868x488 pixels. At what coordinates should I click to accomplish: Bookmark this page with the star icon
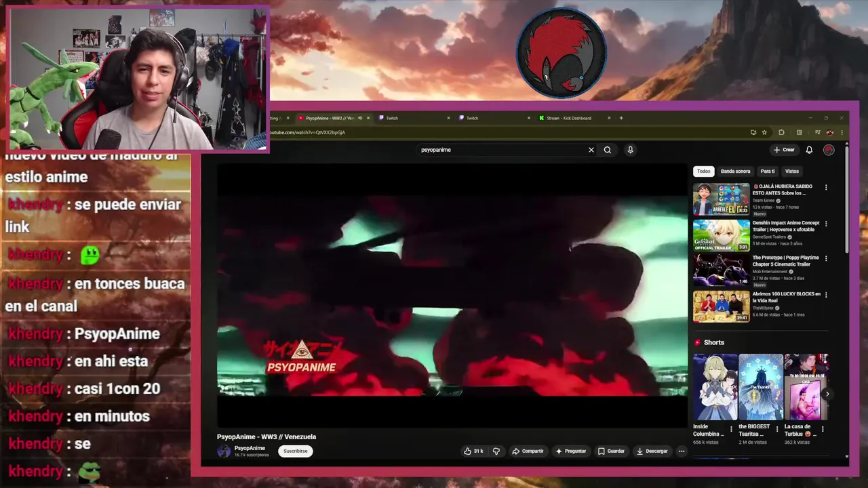click(764, 132)
